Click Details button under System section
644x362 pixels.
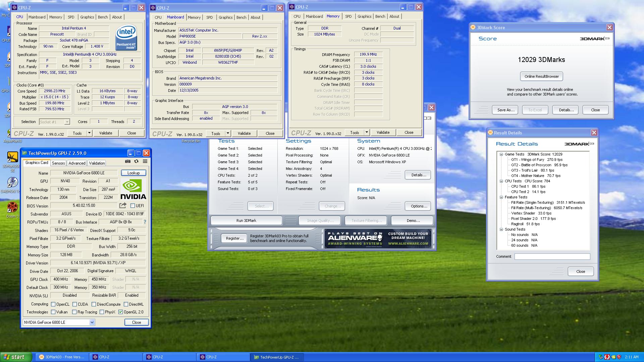pos(418,175)
